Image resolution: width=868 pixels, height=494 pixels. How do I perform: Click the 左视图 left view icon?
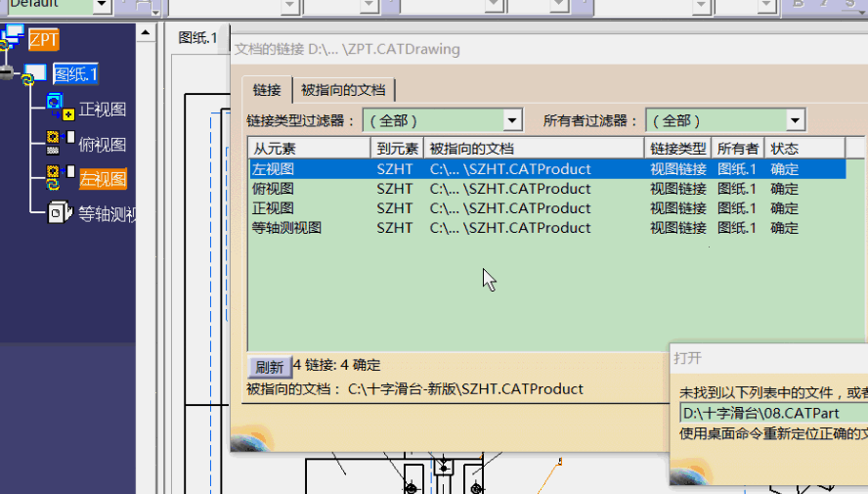point(60,177)
